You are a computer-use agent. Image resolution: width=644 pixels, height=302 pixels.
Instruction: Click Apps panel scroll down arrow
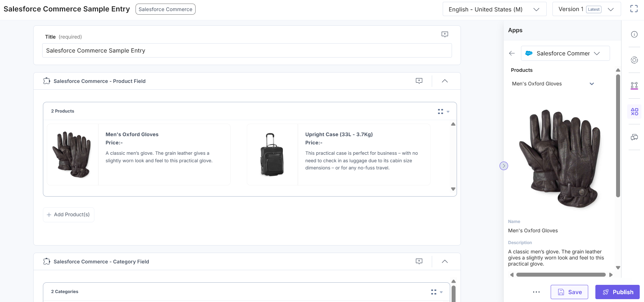pyautogui.click(x=618, y=268)
